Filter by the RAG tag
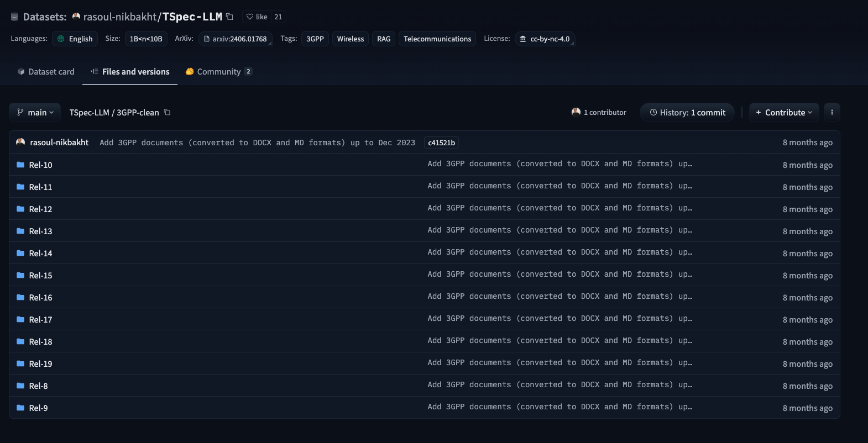 384,39
